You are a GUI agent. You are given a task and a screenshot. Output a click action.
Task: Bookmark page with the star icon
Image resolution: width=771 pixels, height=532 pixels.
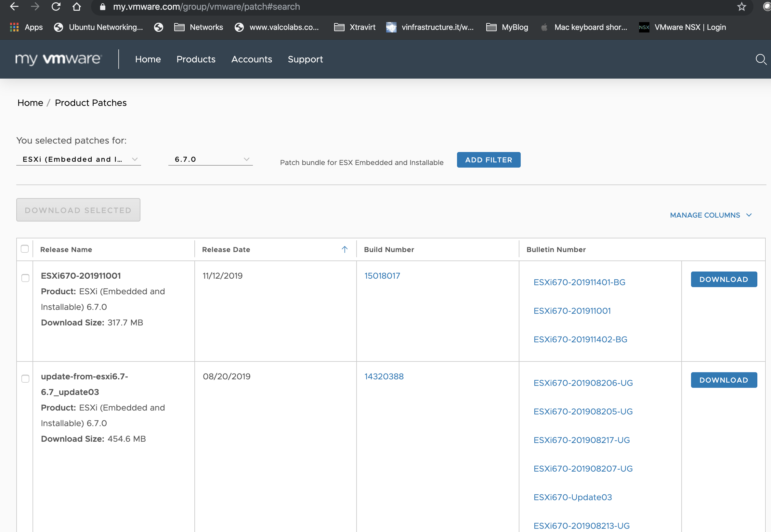(741, 7)
